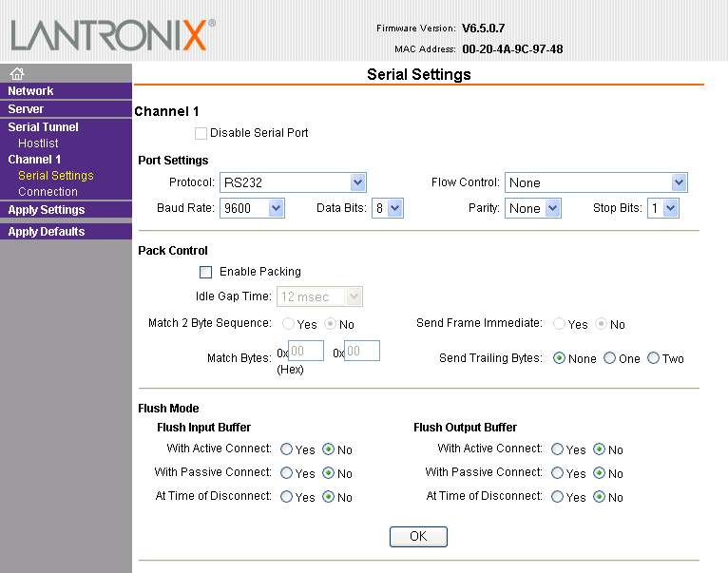Enable the Disable Serial Port checkbox
The image size is (728, 573).
[201, 133]
